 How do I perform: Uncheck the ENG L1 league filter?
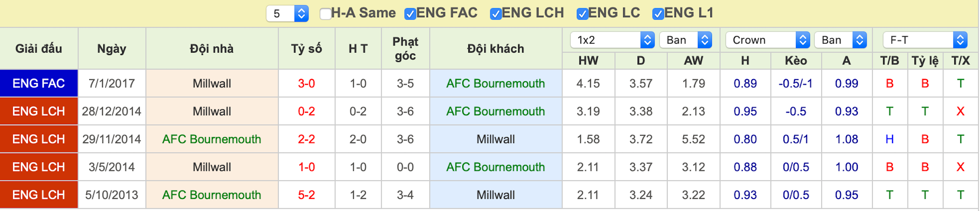tap(658, 14)
